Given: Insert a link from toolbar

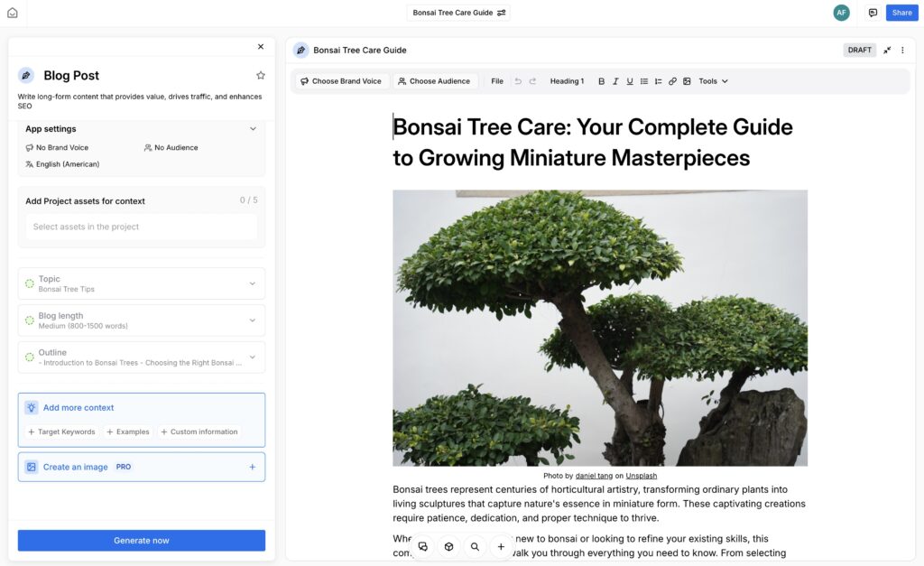Looking at the screenshot, I should point(672,81).
